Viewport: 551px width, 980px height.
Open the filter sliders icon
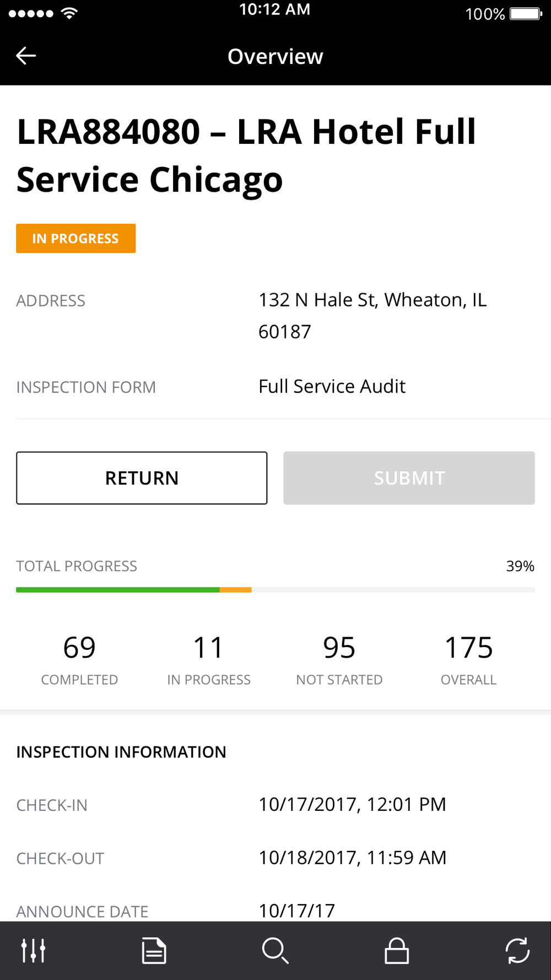[33, 951]
